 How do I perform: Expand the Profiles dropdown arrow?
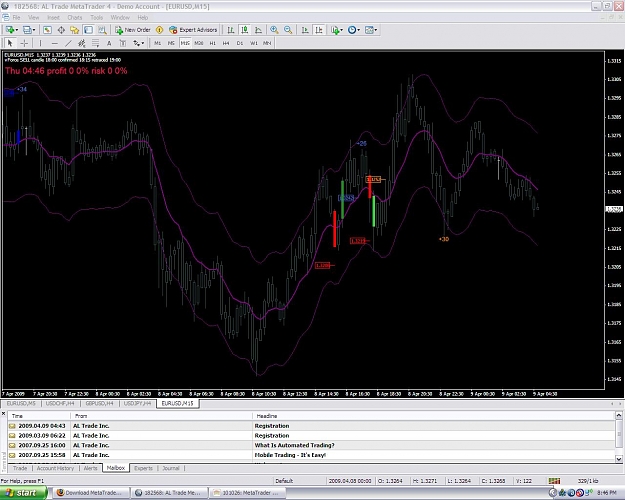pos(34,30)
